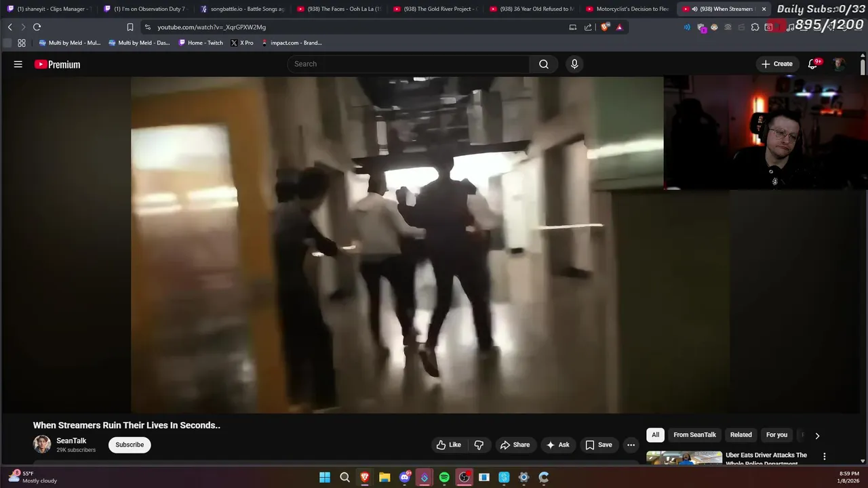868x488 pixels.
Task: Close the When Streamers tab
Action: tap(764, 9)
